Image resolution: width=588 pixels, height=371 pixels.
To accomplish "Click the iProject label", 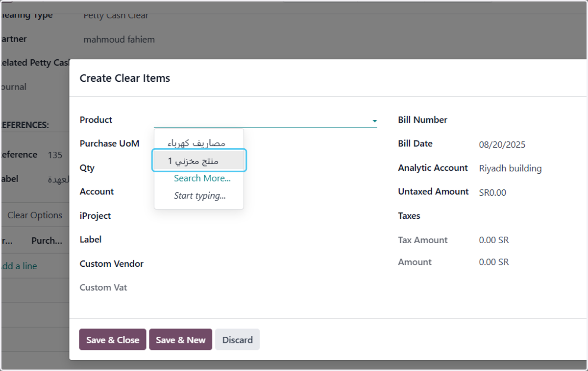I will pos(96,216).
